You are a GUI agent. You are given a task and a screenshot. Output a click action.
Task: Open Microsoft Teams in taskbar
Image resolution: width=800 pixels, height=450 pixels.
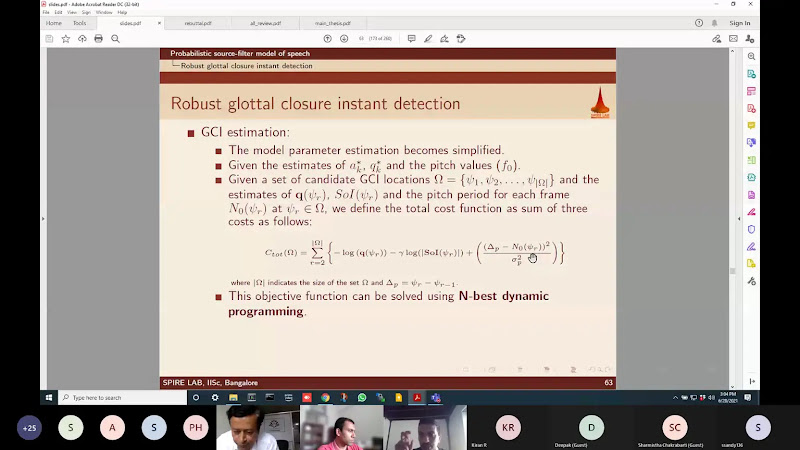click(436, 397)
